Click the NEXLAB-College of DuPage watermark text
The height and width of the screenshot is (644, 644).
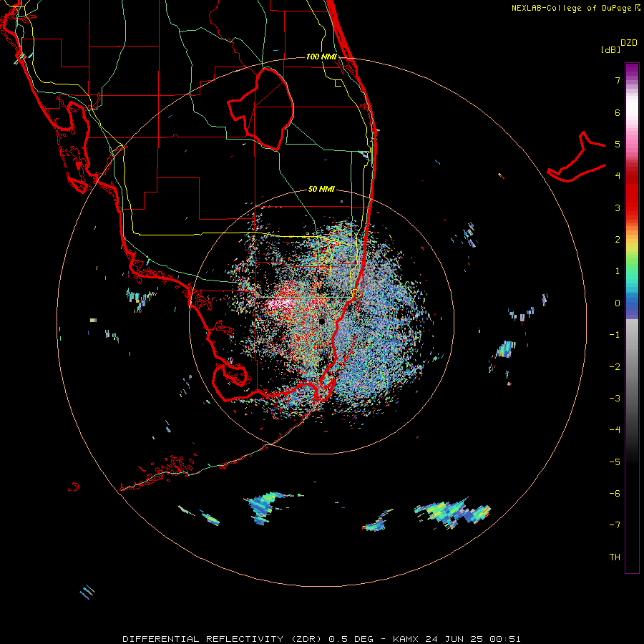click(x=576, y=8)
